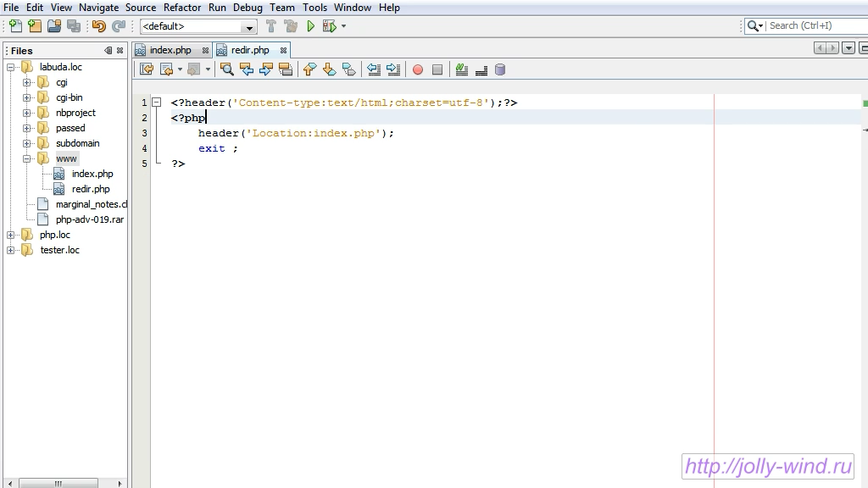868x488 pixels.
Task: Open the Edit menu
Action: [34, 8]
